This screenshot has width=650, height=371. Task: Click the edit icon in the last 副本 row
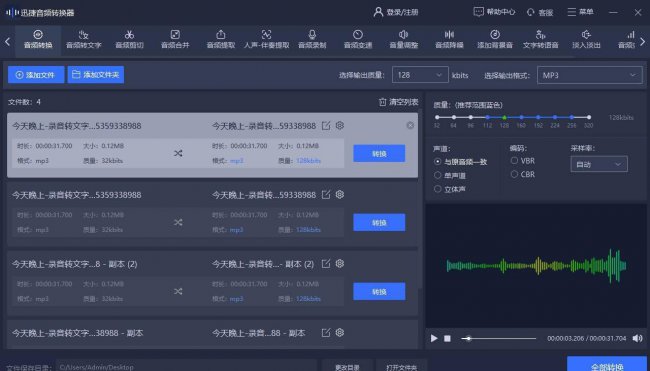click(326, 332)
